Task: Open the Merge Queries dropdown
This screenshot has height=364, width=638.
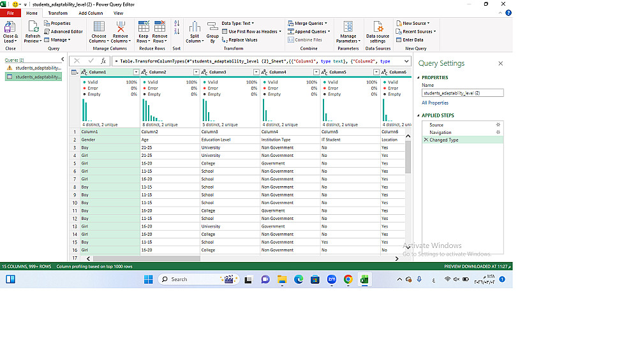Action: pyautogui.click(x=325, y=24)
